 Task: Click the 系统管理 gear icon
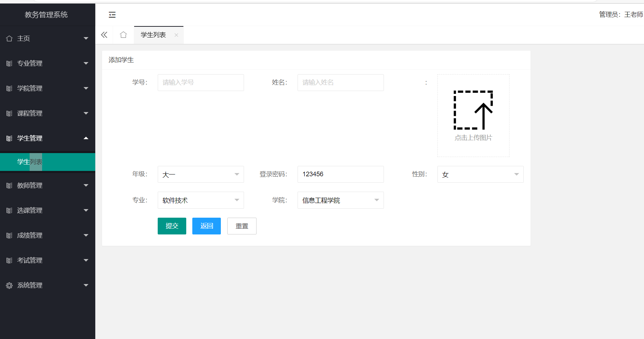pyautogui.click(x=9, y=285)
